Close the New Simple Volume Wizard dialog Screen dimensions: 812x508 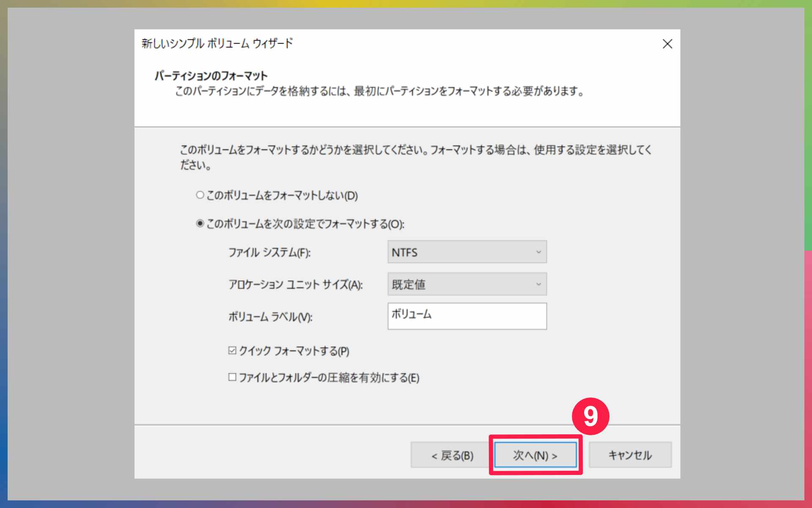(667, 44)
